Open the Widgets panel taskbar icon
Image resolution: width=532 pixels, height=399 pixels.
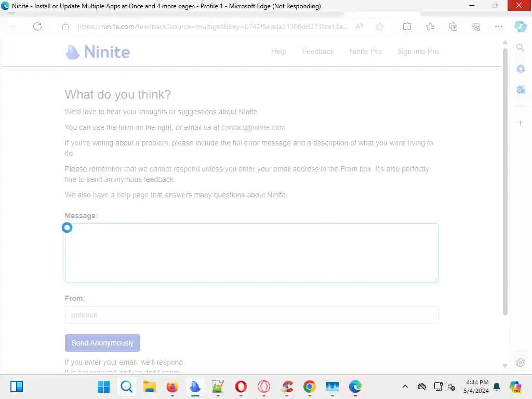pyautogui.click(x=17, y=387)
